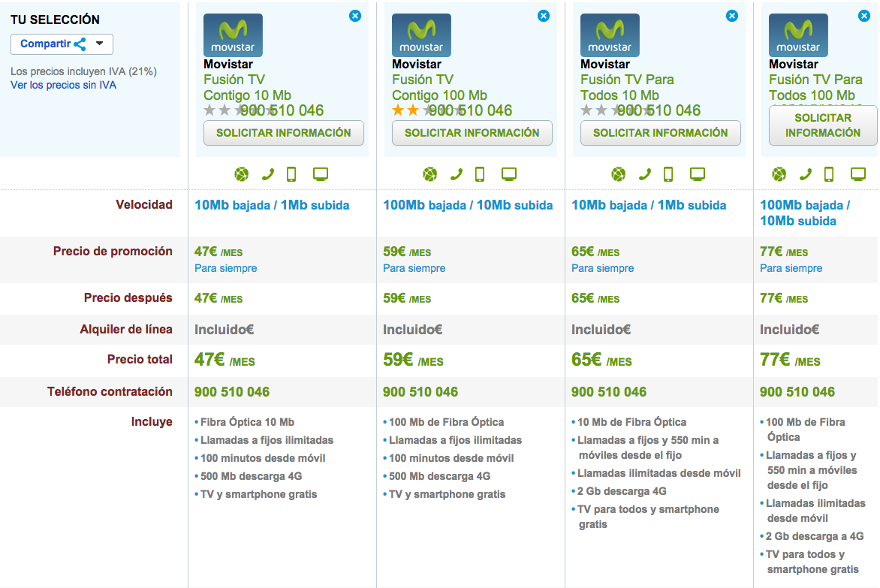Click '100Mb bajada / 10Mb subida' in second column
The width and height of the screenshot is (880, 588).
[468, 205]
